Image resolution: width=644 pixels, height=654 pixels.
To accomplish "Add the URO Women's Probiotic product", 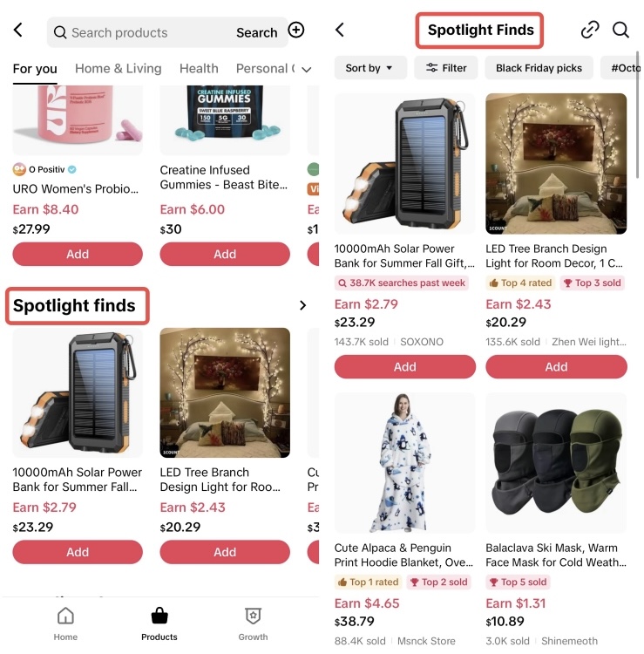I will pyautogui.click(x=78, y=254).
